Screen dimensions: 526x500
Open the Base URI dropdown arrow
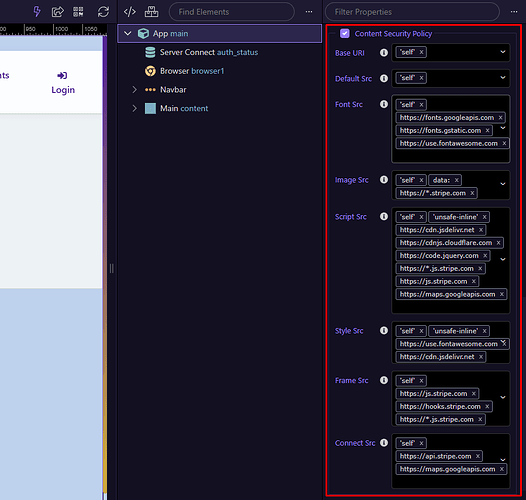(503, 52)
